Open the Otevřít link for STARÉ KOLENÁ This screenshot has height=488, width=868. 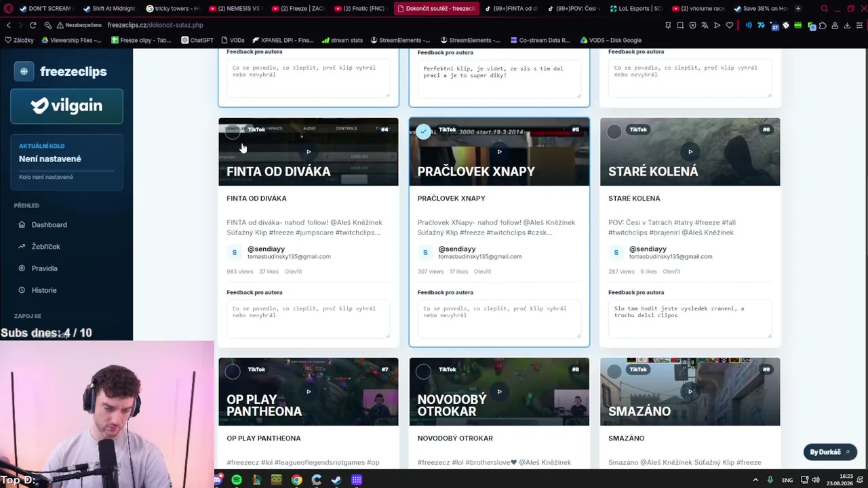pyautogui.click(x=671, y=272)
